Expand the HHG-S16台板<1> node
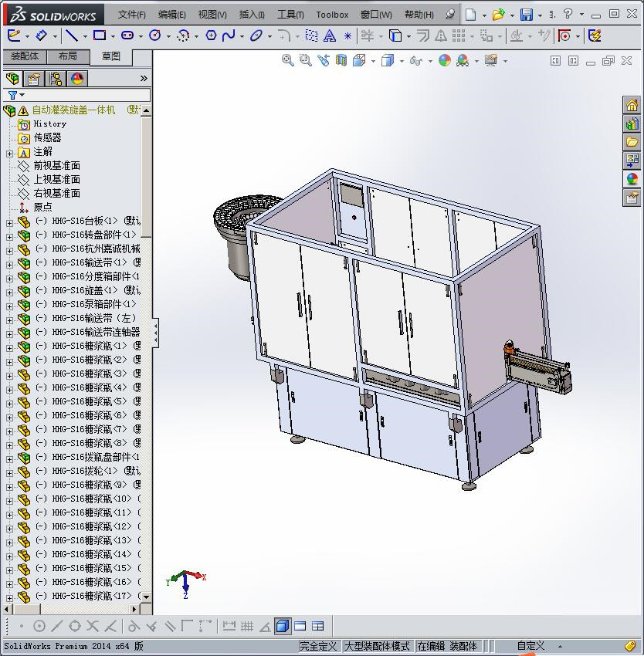The image size is (644, 656). click(x=9, y=223)
